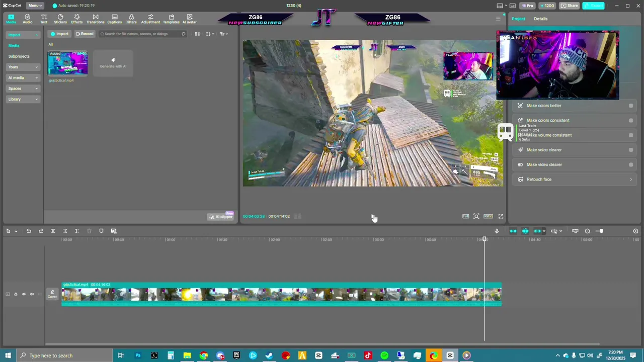This screenshot has width=644, height=362.
Task: Toggle track visibility eye icon
Action: 24,294
